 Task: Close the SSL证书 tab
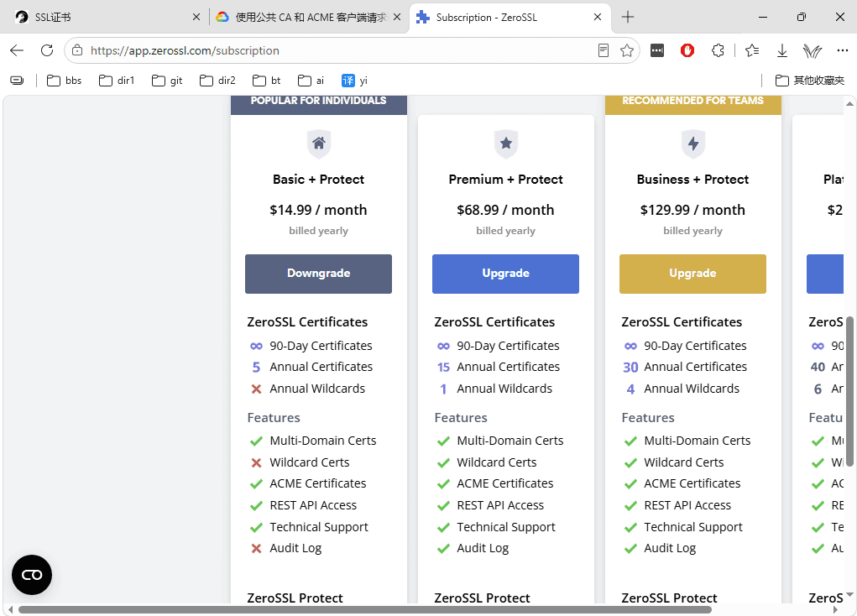(x=196, y=18)
